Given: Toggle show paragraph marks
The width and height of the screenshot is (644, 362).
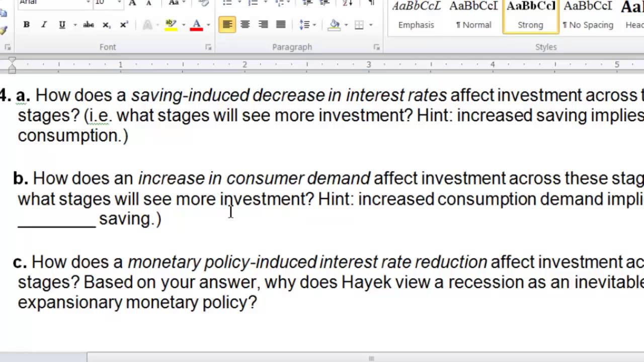Looking at the screenshot, I should 371,3.
